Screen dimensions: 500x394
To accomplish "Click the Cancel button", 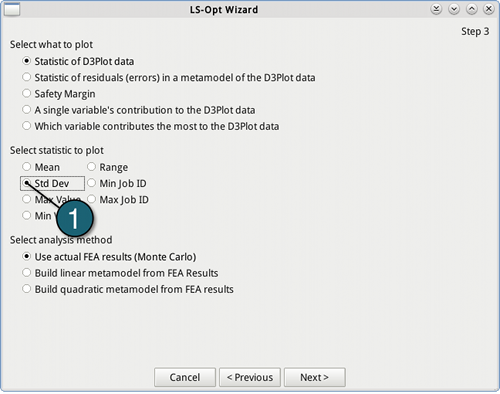I will coord(185,377).
